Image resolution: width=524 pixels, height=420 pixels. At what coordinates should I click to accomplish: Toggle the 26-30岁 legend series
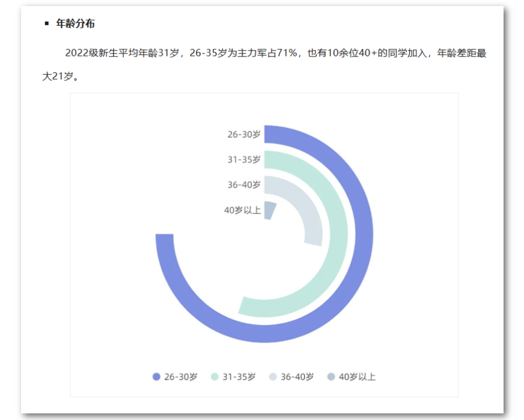[x=175, y=377]
